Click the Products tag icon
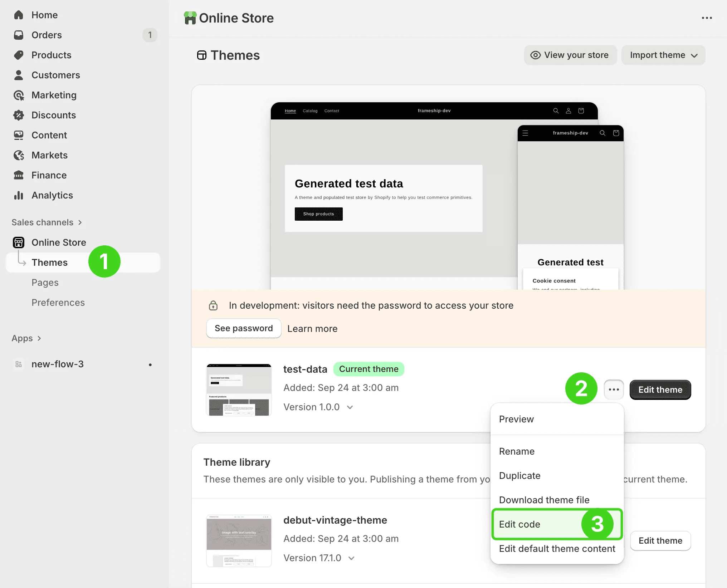Screen dimensions: 727x588 coord(19,55)
